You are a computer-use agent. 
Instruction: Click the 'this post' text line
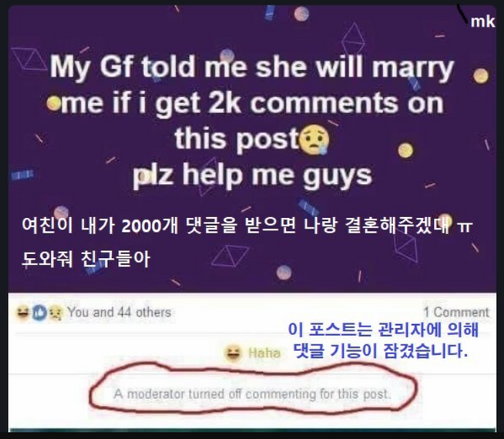point(237,139)
